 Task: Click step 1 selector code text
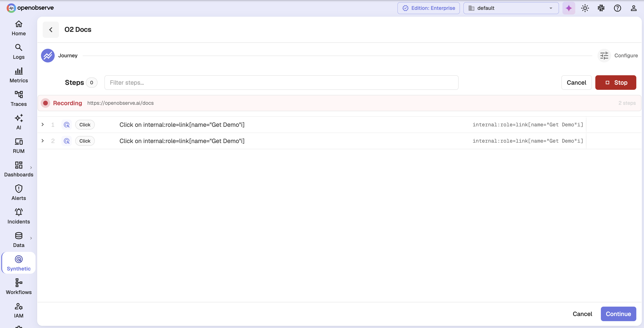coord(527,125)
